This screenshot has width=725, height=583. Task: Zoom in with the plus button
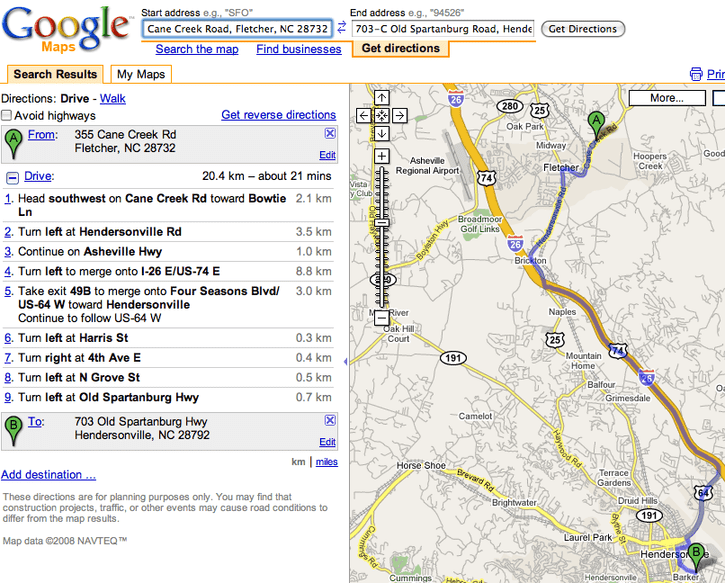[x=381, y=156]
